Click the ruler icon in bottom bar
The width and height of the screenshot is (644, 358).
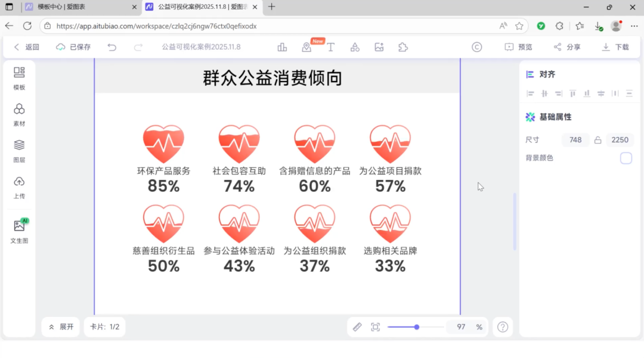pyautogui.click(x=357, y=327)
